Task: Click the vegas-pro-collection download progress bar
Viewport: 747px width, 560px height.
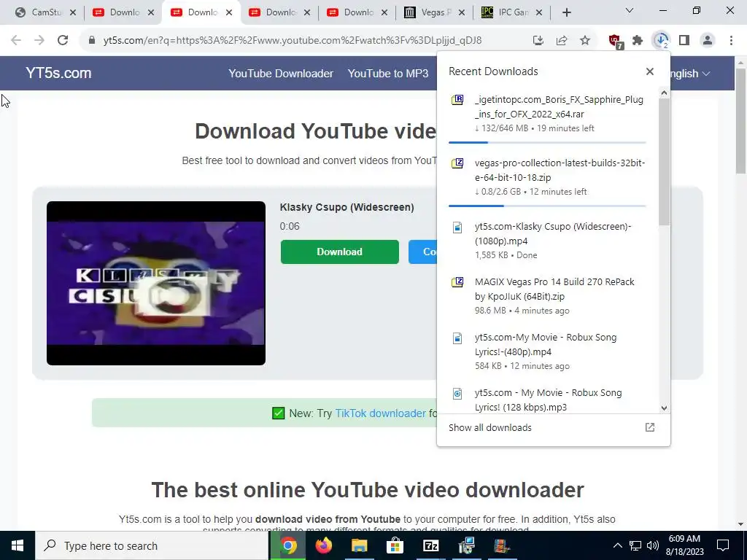Action: click(547, 206)
